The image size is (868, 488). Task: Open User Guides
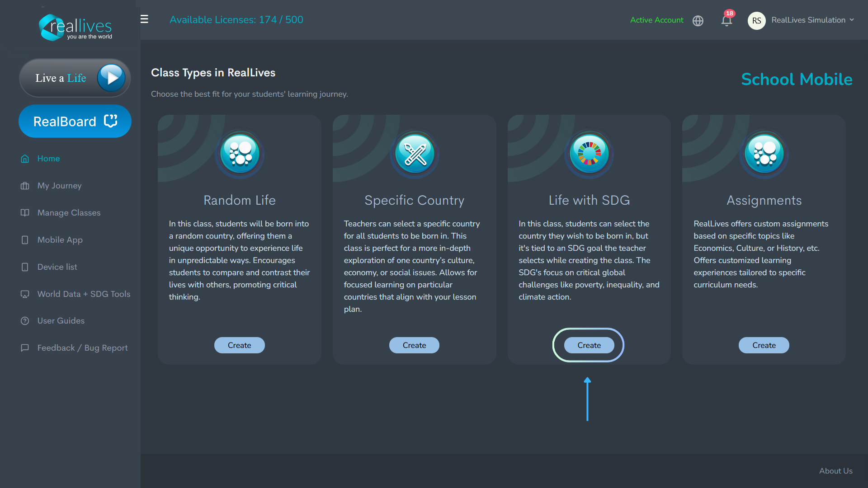point(61,321)
